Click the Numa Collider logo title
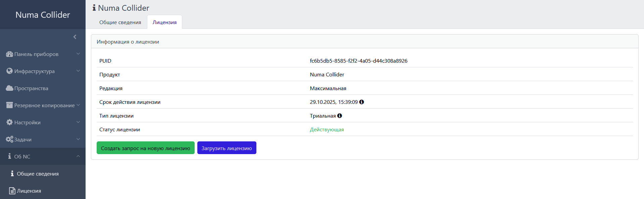Image resolution: width=644 pixels, height=199 pixels. 43,15
